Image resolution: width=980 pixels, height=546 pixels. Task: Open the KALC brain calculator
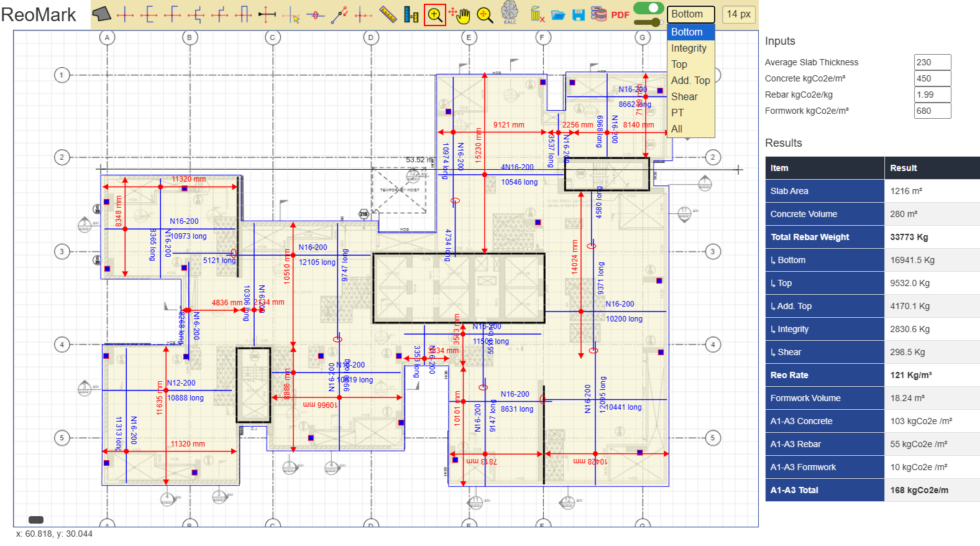(x=510, y=13)
